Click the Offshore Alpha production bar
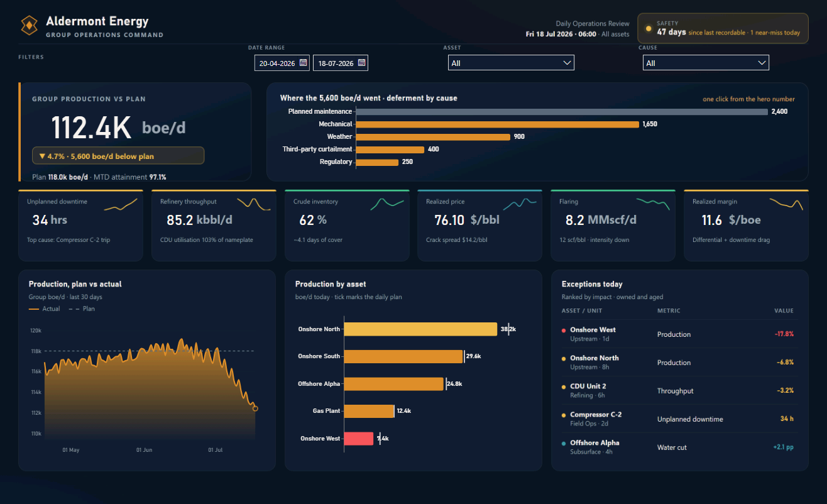 pos(393,384)
